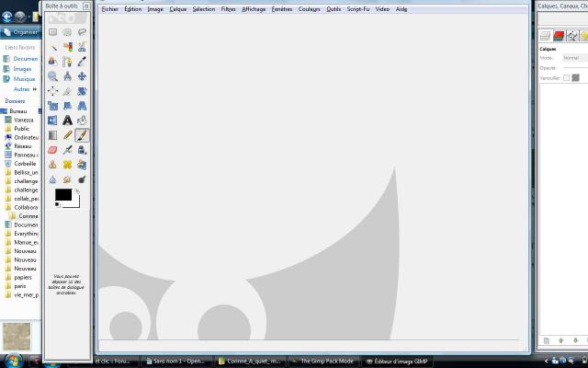
Task: Select the Rotate tool
Action: pyautogui.click(x=82, y=91)
